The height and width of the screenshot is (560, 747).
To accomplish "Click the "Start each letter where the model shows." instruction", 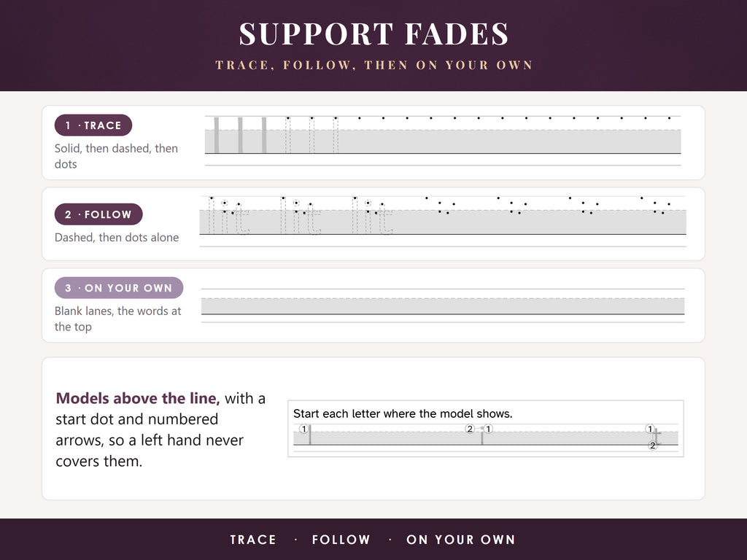I will pyautogui.click(x=403, y=413).
